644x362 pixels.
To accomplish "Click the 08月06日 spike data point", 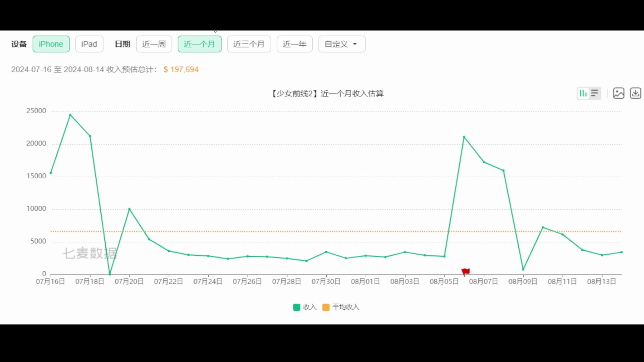I will point(464,137).
